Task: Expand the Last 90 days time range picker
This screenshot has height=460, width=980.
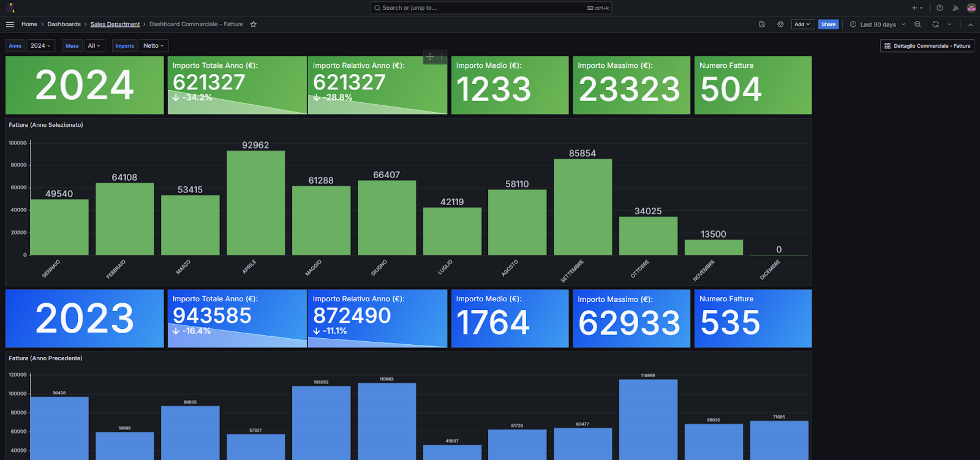Action: (878, 25)
